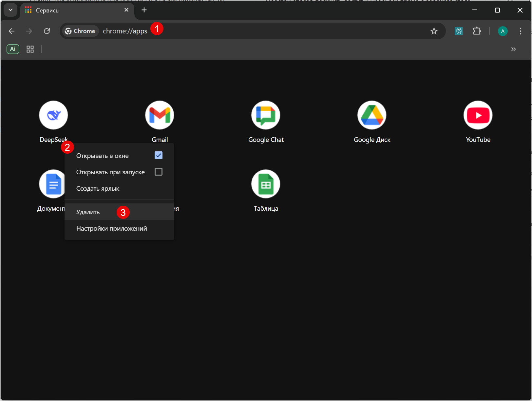Close the Сервисы tab
Viewport: 532px width, 401px height.
126,10
